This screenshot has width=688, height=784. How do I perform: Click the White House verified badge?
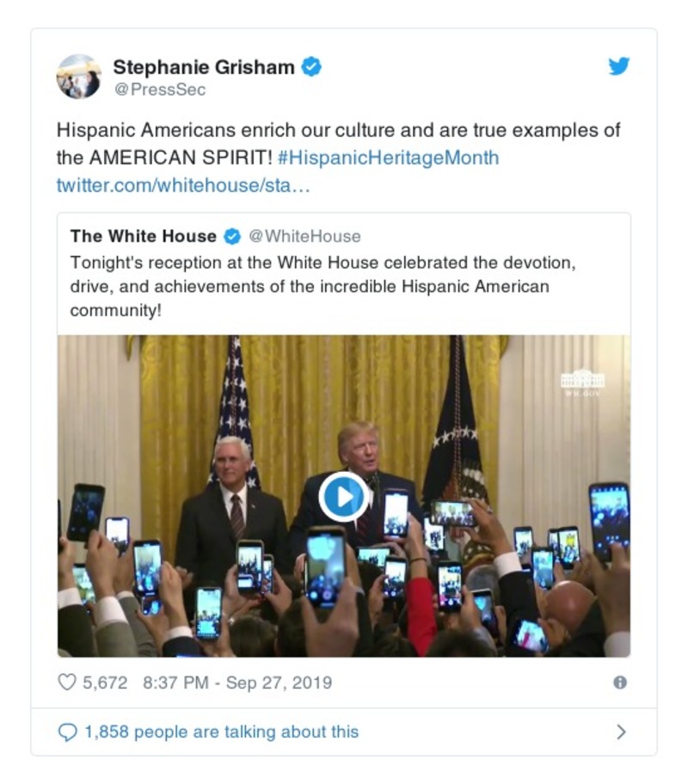(231, 236)
